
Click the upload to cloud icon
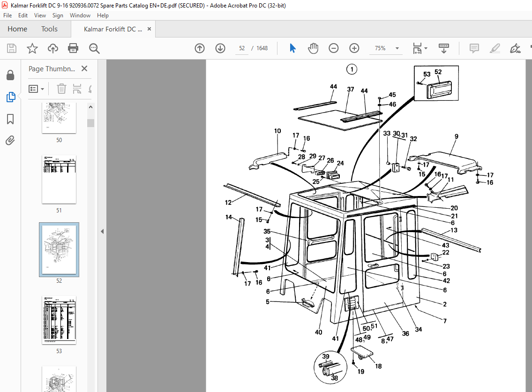(52, 48)
